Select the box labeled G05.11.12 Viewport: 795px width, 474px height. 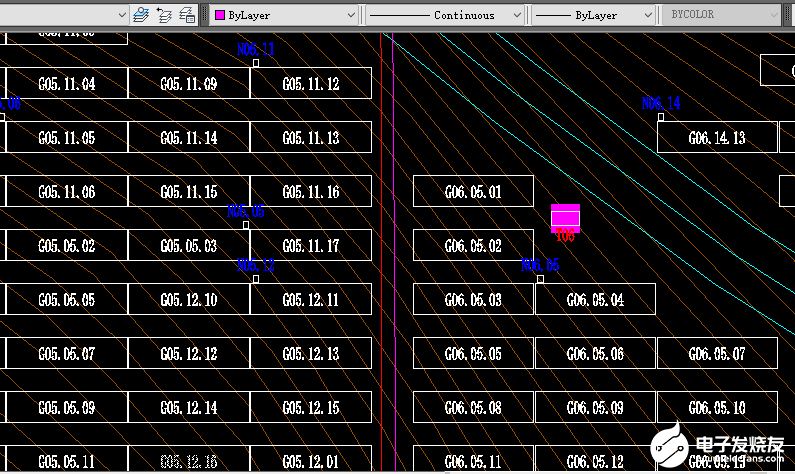[x=311, y=83]
